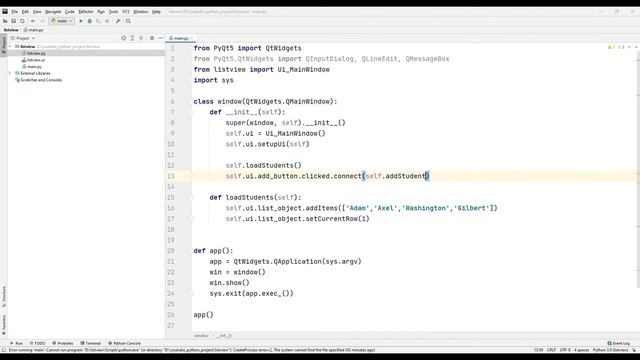Open Settings via the wrench icon
Image resolution: width=640 pixels, height=360 pixels.
point(118,21)
